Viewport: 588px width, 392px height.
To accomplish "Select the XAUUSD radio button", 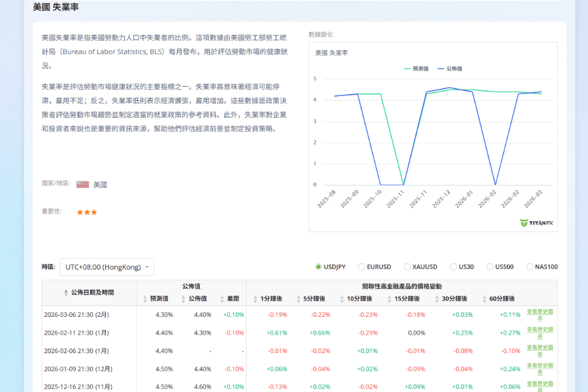I will click(408, 267).
